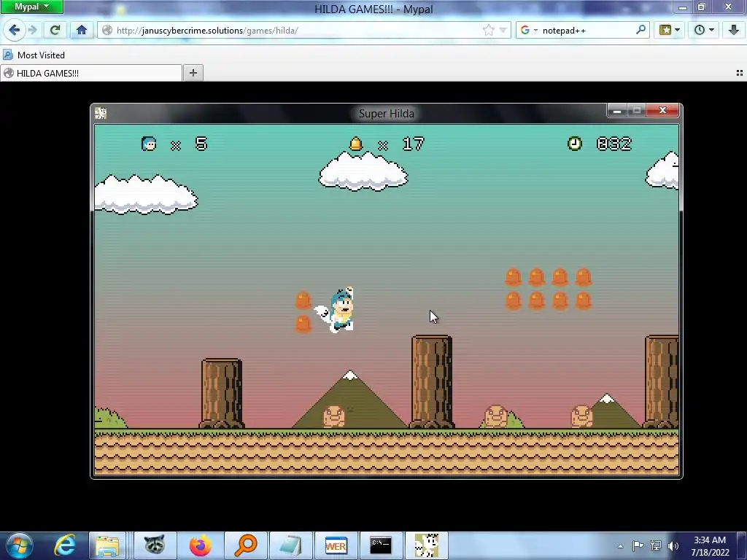Click the Super Hilda title text
Viewport: 747px width, 560px height.
(x=387, y=114)
